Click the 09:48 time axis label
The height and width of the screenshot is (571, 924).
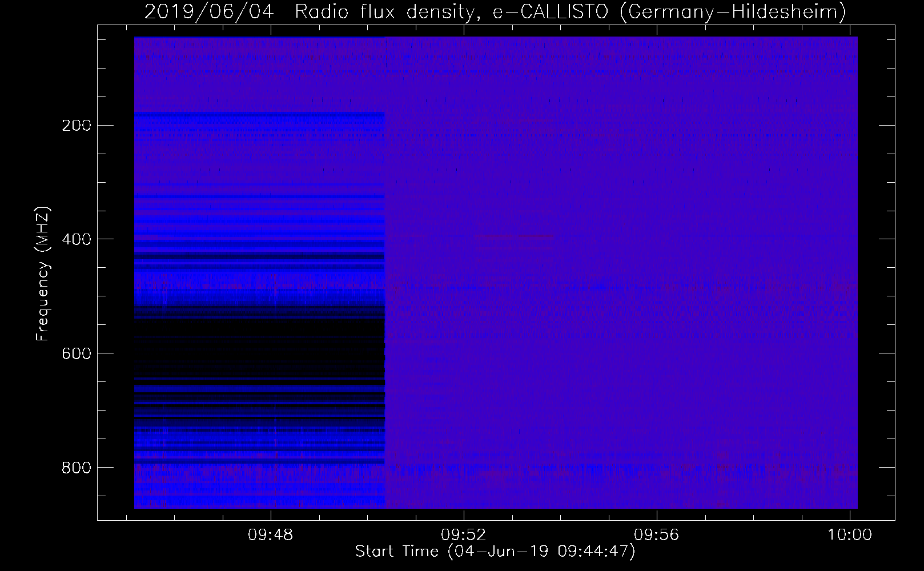tap(270, 535)
